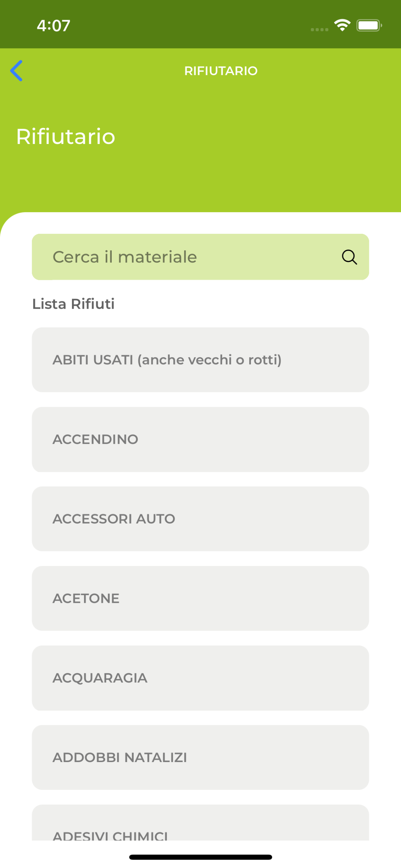Tap the 'Lista Rifiuti' section label
Image resolution: width=401 pixels, height=868 pixels.
(73, 304)
